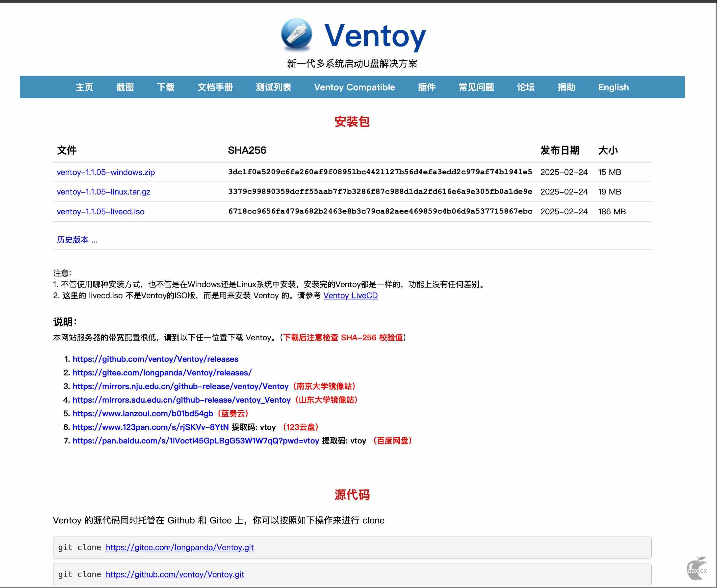Click the 源代码 section heading

click(352, 495)
